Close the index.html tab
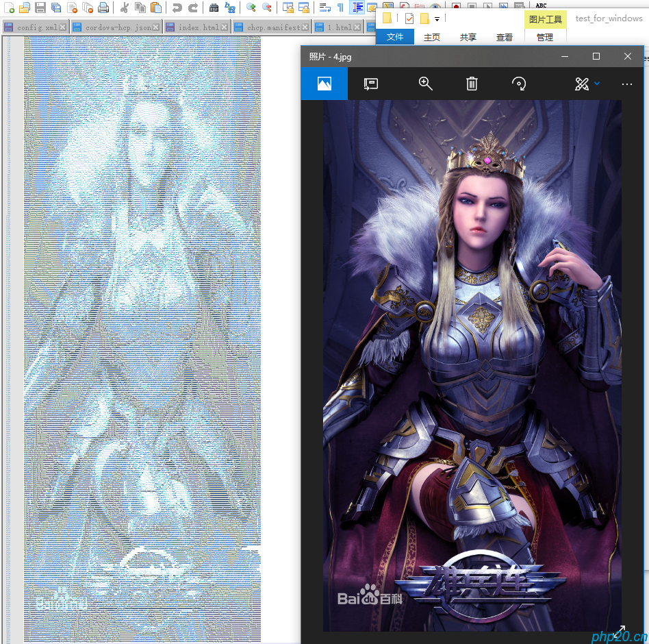 [x=224, y=27]
